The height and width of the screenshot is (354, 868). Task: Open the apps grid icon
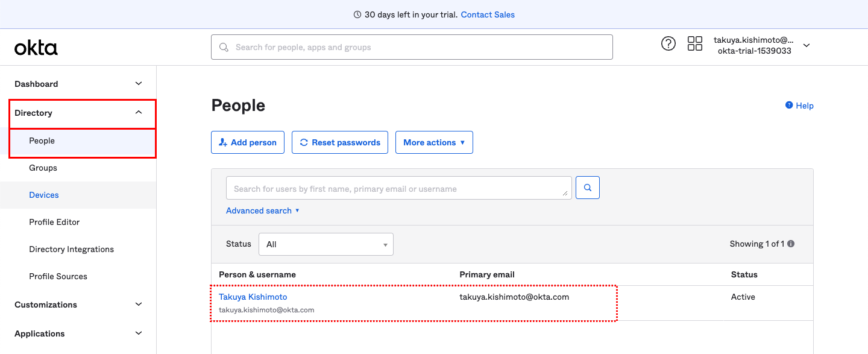(695, 43)
